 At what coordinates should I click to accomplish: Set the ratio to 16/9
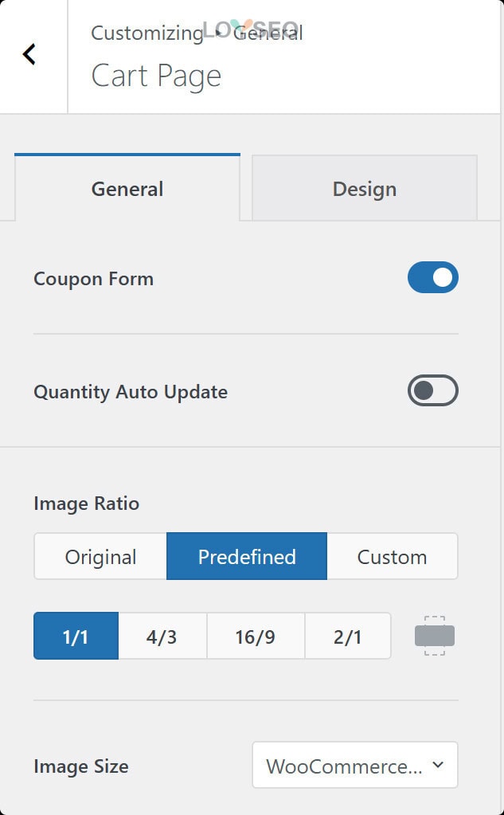[256, 636]
